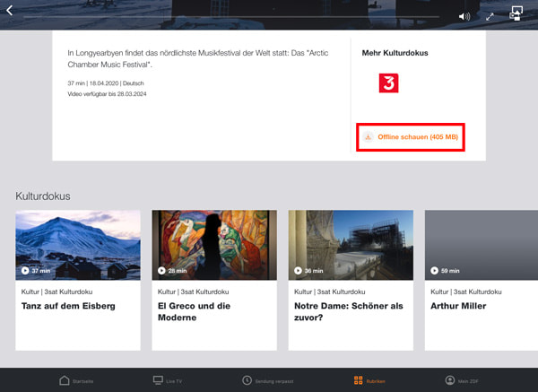The width and height of the screenshot is (538, 392).
Task: Play El Greco und die Moderne thumbnail
Action: [x=214, y=245]
